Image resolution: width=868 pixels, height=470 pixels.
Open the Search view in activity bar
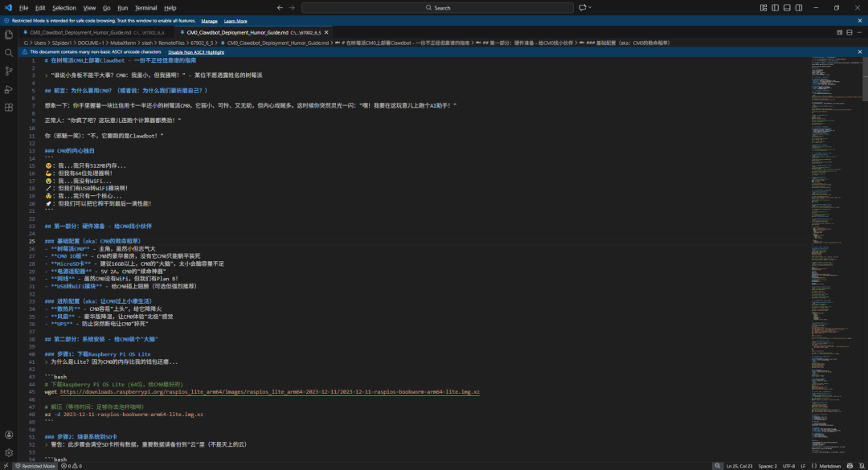point(9,52)
